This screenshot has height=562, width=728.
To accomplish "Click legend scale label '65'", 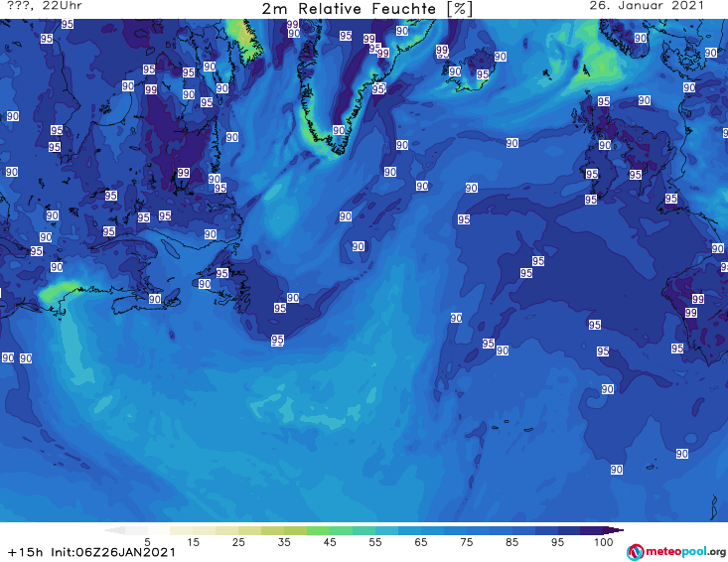I will point(421,542).
